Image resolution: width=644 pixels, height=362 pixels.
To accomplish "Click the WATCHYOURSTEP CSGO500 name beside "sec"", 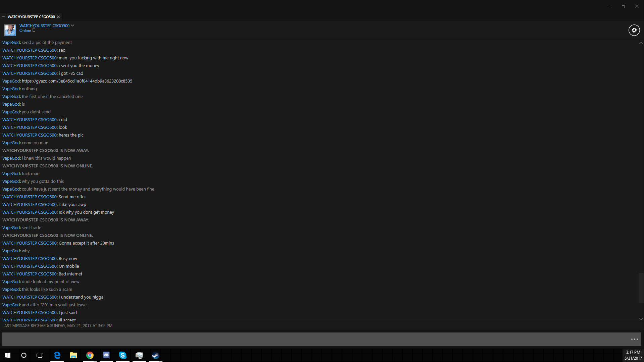I will [x=30, y=50].
